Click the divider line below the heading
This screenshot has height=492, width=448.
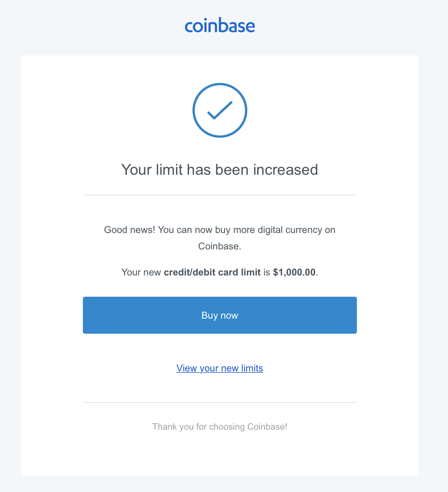coord(220,195)
